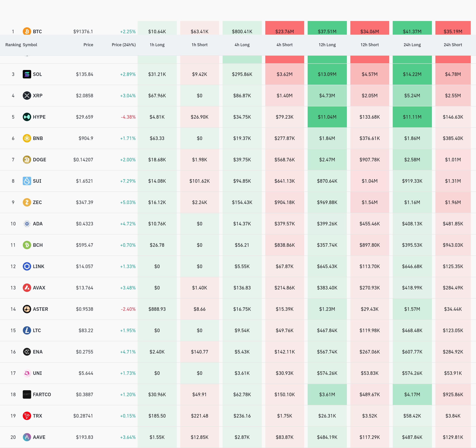Image resolution: width=476 pixels, height=448 pixels.
Task: Sort by 1h Long column header
Action: tap(157, 45)
